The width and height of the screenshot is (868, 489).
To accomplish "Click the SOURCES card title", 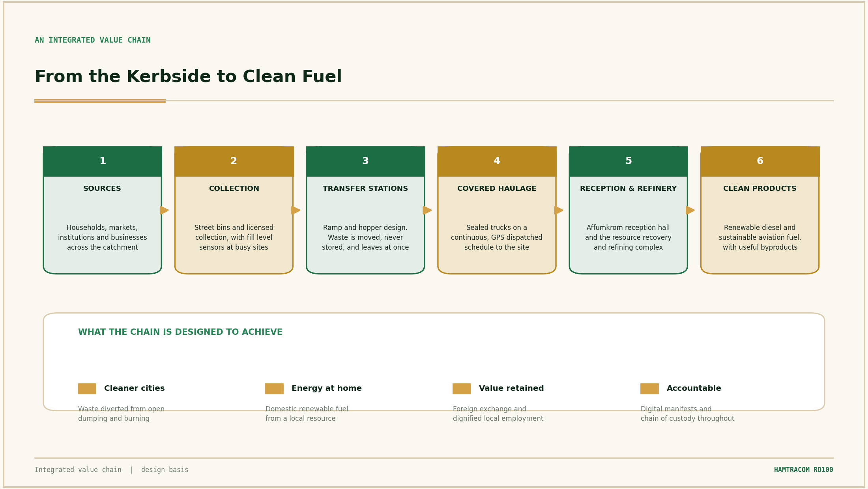I will pyautogui.click(x=102, y=189).
